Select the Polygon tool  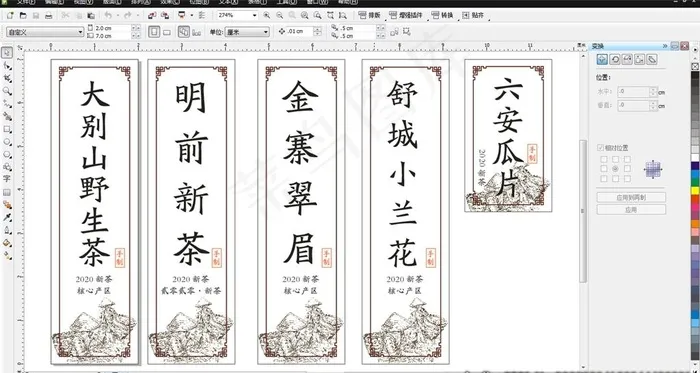tap(7, 154)
